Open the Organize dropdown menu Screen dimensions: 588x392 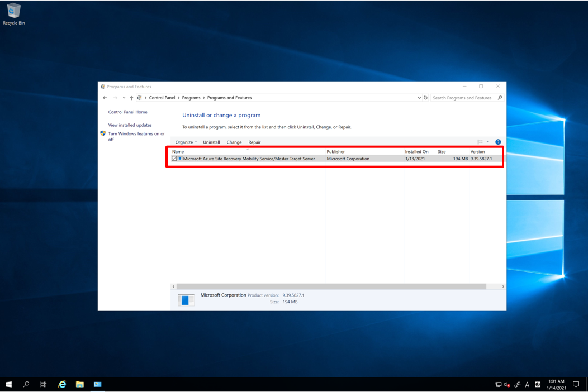186,142
